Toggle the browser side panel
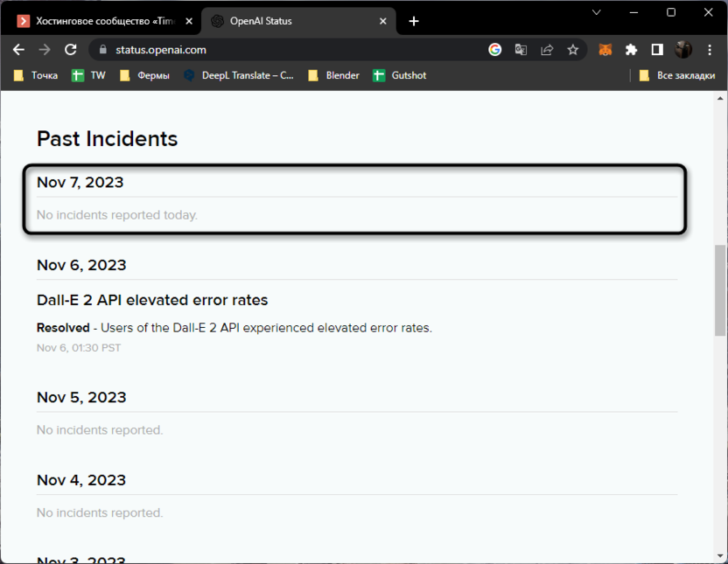The height and width of the screenshot is (564, 728). tap(657, 50)
